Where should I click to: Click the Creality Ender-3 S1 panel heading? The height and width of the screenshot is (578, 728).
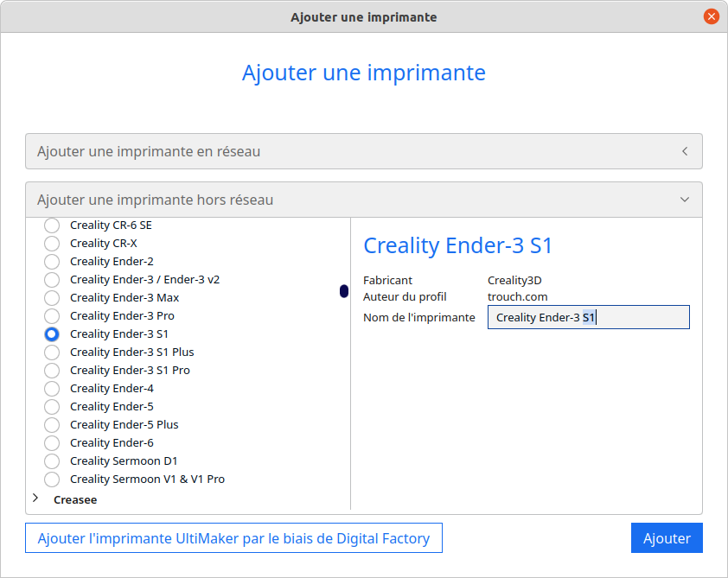click(x=457, y=245)
